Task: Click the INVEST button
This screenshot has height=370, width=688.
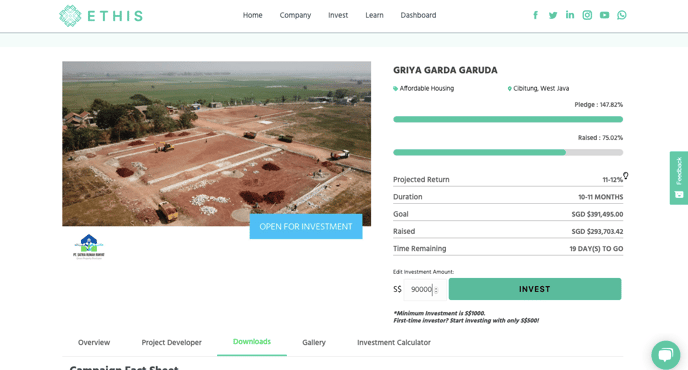Action: click(x=535, y=289)
